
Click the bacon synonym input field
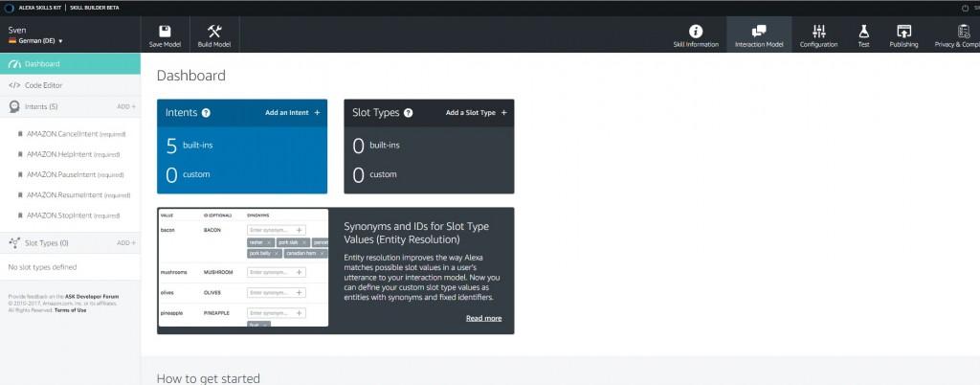click(272, 230)
